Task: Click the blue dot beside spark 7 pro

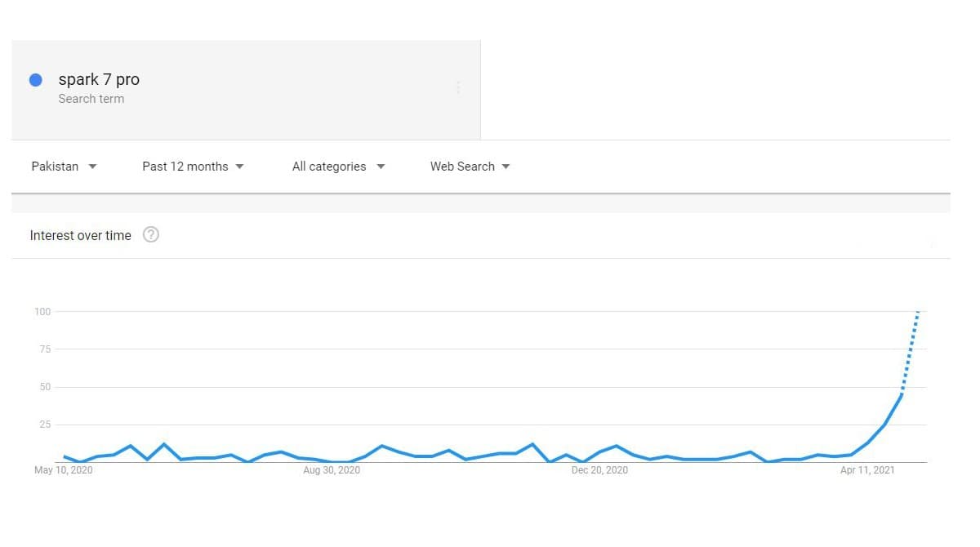Action: [36, 80]
